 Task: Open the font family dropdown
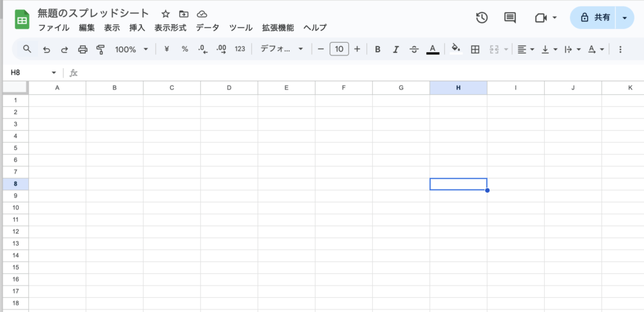[x=281, y=49]
